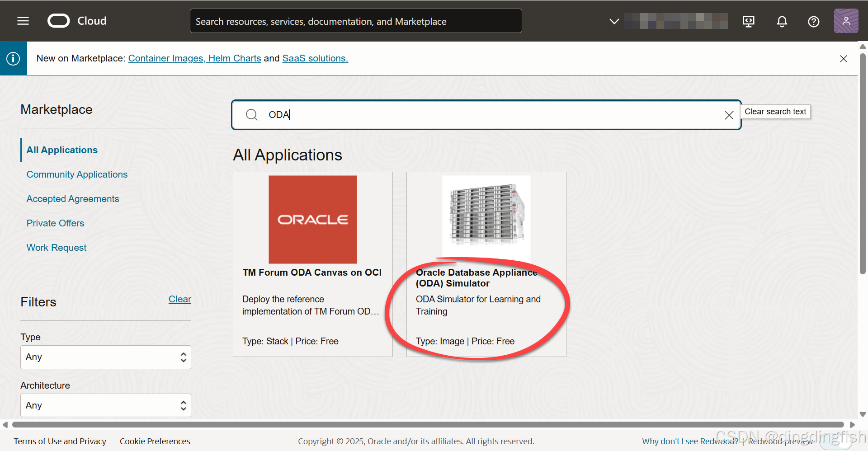
Task: Click the scroll right arrow of the horizontal scrollbar
Action: point(852,425)
